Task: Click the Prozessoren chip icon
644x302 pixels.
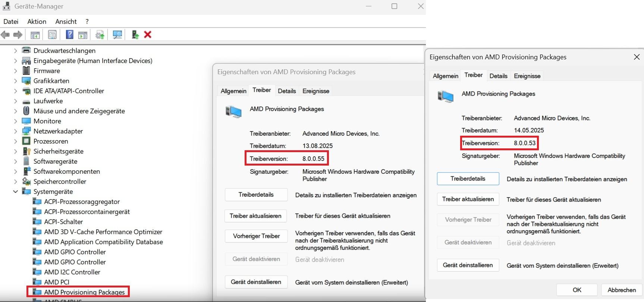Action: click(26, 141)
